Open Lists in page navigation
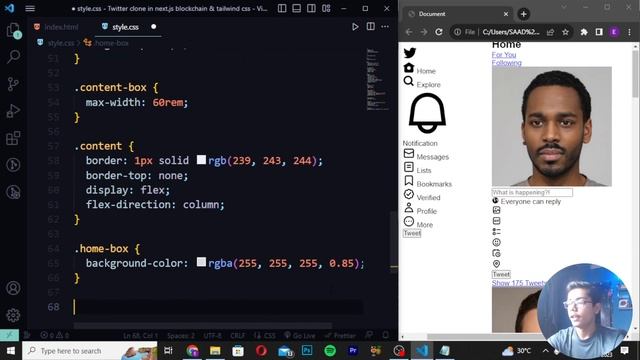640x360 pixels. [424, 170]
